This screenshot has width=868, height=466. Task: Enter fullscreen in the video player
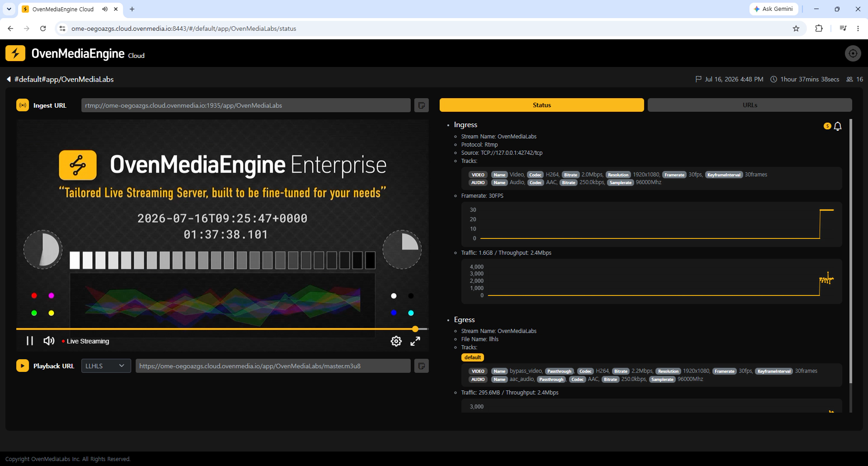[415, 341]
